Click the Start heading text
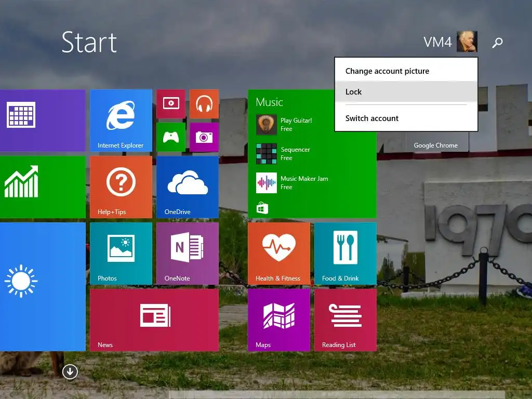Viewport: 532px width, 399px height. (x=89, y=43)
